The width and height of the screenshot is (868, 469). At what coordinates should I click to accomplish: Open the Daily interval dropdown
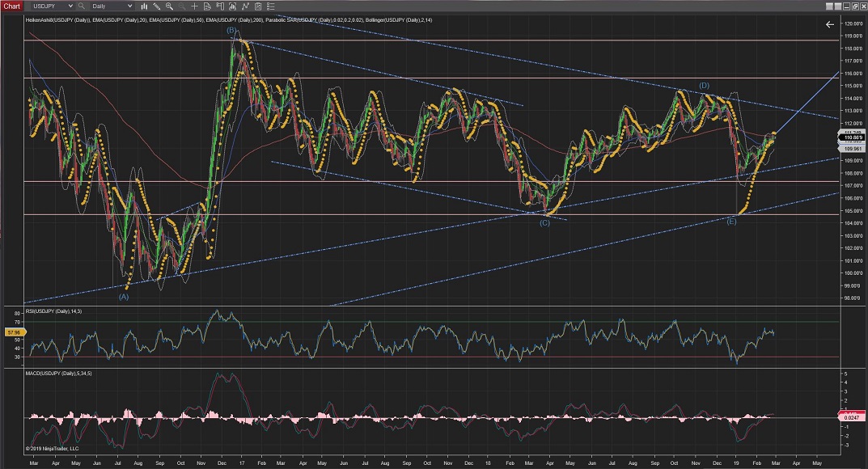[x=112, y=6]
